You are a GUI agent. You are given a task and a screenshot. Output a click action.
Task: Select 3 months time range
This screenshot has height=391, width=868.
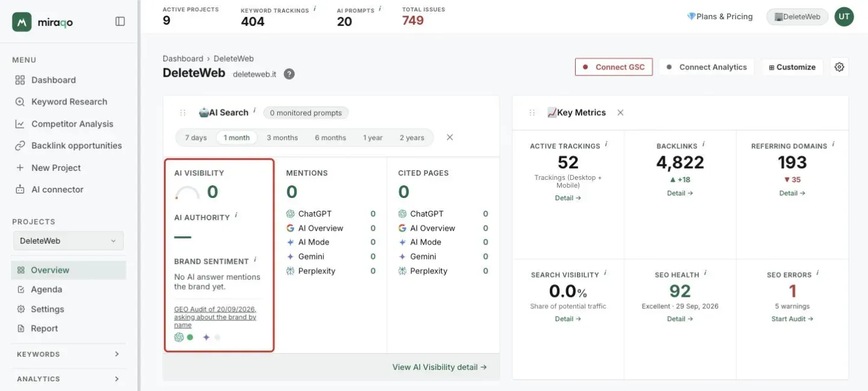click(x=282, y=138)
